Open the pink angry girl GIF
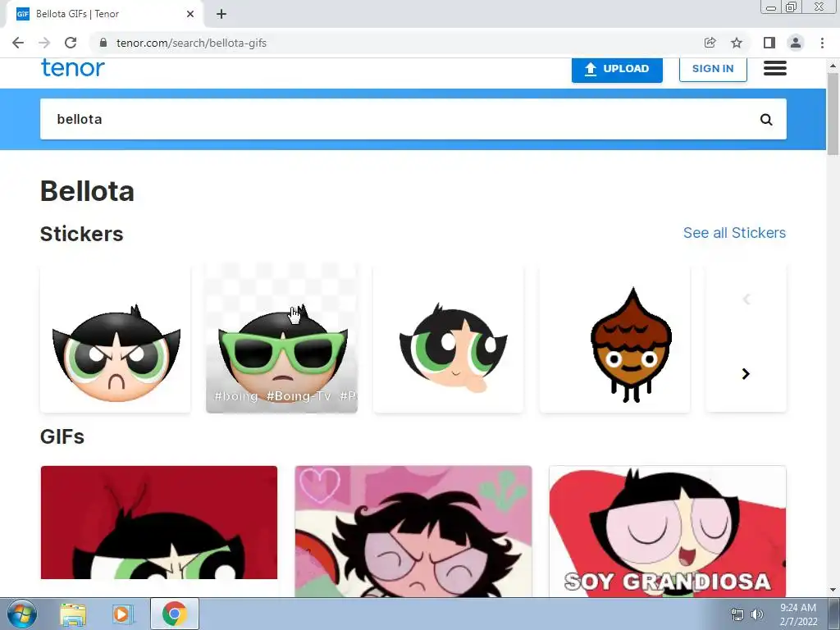 pyautogui.click(x=413, y=532)
